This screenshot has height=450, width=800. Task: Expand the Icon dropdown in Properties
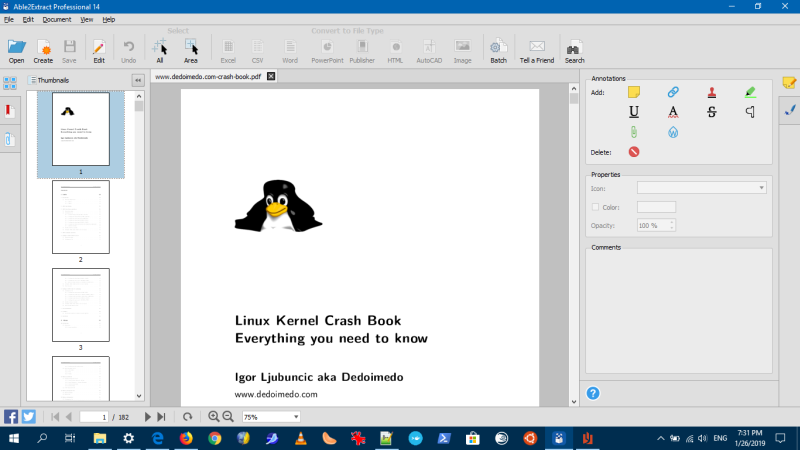tap(762, 187)
